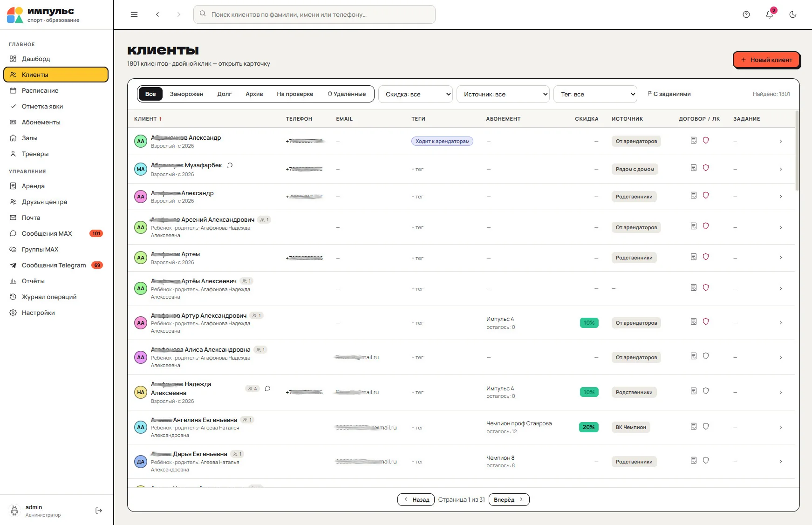
Task: Open row chevron for Дарья Евгеньевна
Action: pos(781,462)
